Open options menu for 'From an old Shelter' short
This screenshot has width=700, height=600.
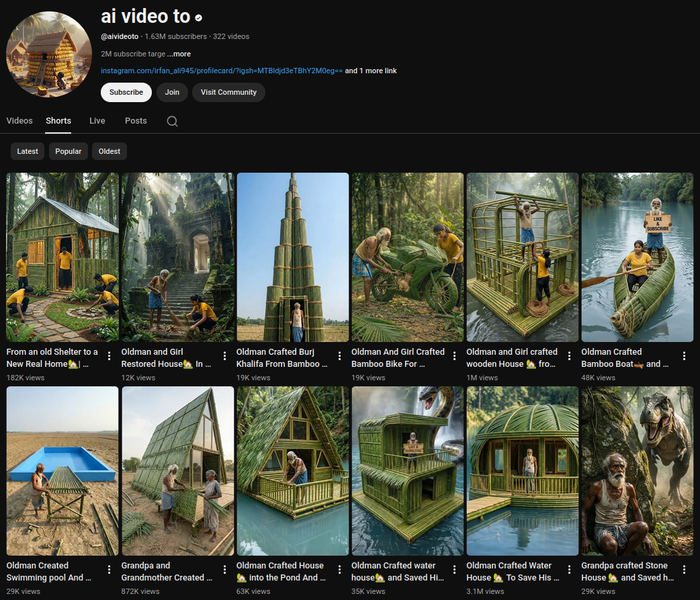click(110, 356)
